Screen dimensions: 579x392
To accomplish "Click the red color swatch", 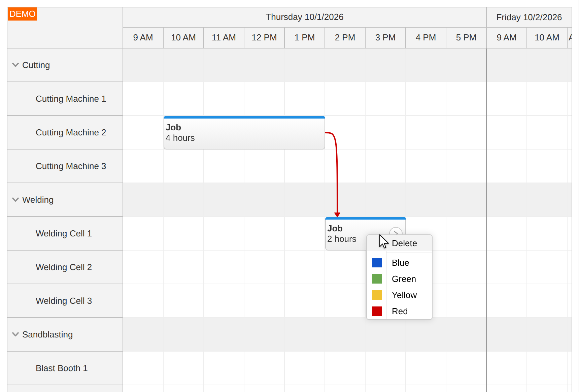I will (377, 311).
